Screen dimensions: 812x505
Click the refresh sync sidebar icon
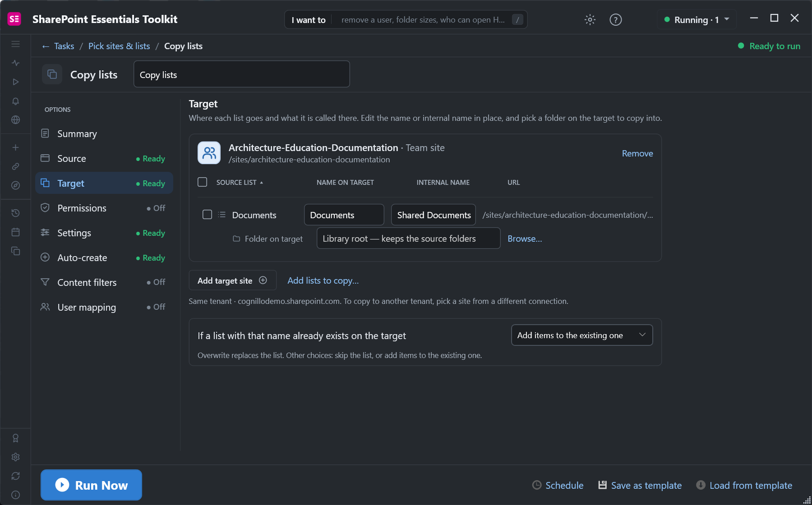(15, 476)
